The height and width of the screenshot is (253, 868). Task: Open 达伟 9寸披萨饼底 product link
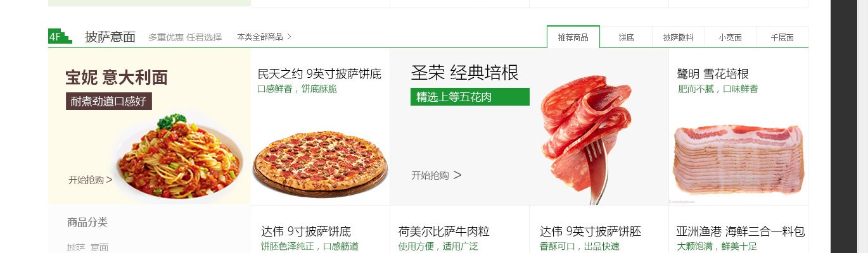pyautogui.click(x=306, y=231)
